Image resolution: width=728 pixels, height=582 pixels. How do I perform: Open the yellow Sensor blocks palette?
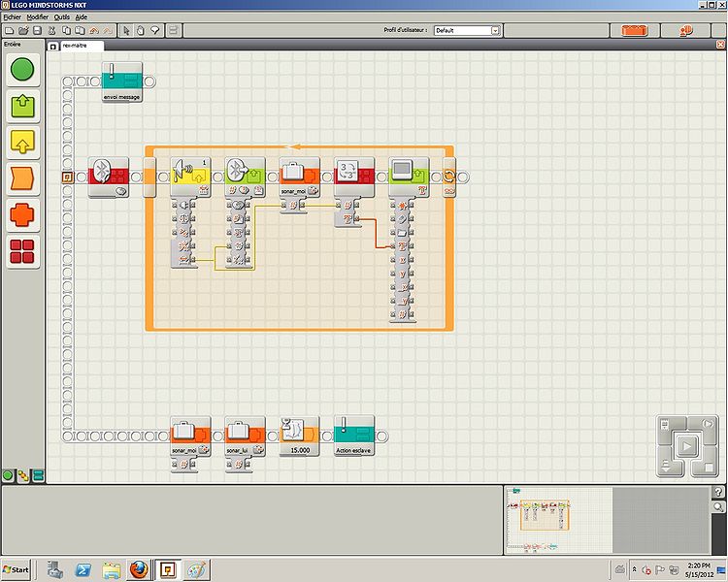click(22, 142)
